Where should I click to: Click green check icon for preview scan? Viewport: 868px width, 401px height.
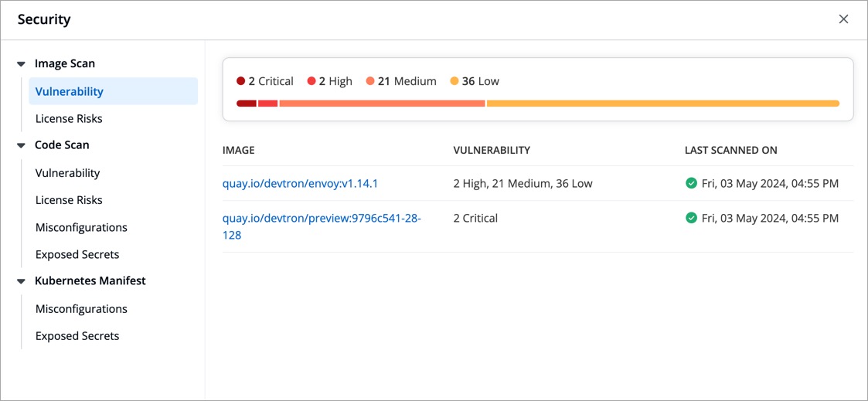click(x=691, y=219)
